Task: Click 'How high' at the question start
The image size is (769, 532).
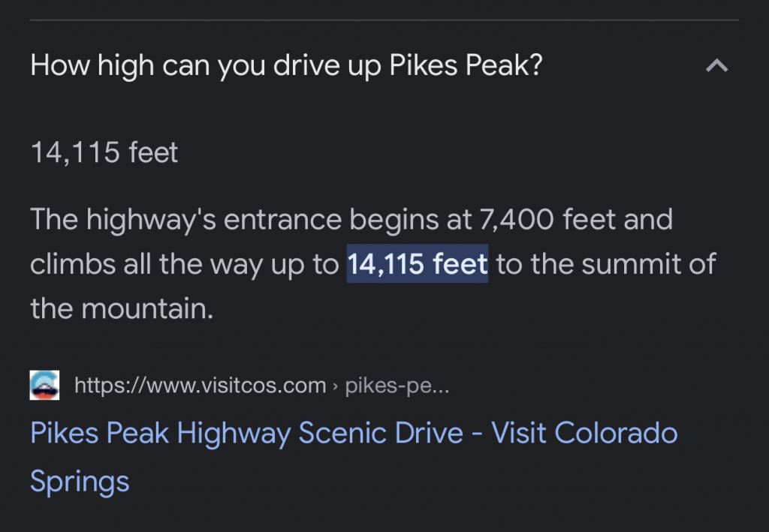Action: click(92, 65)
